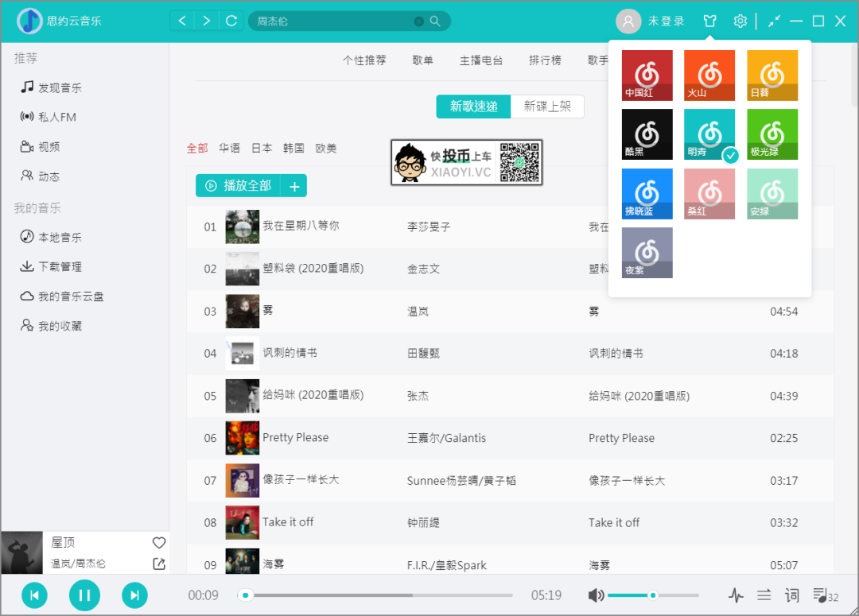Click the share icon beside 温岚/周杰伦
The height and width of the screenshot is (616, 859).
coord(159,564)
